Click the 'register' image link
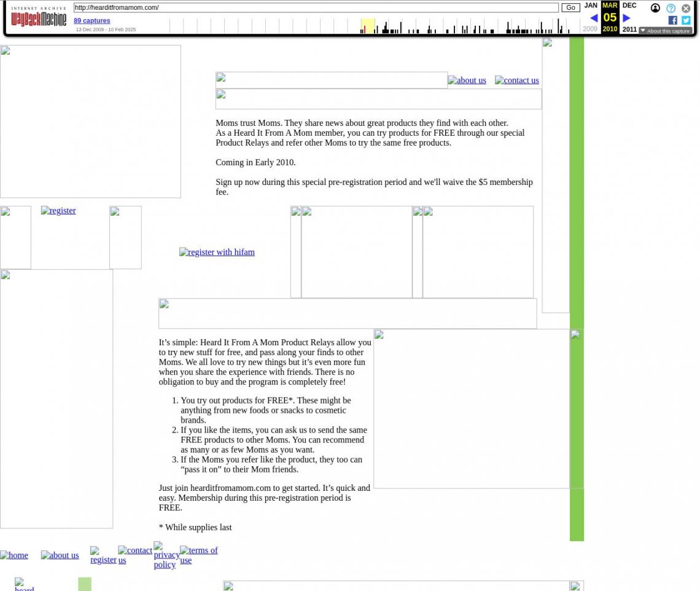 (x=58, y=210)
